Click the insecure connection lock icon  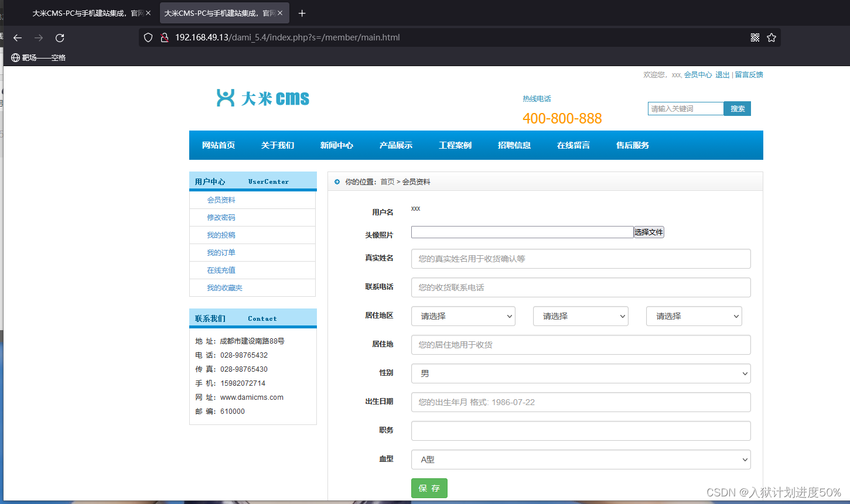point(165,37)
